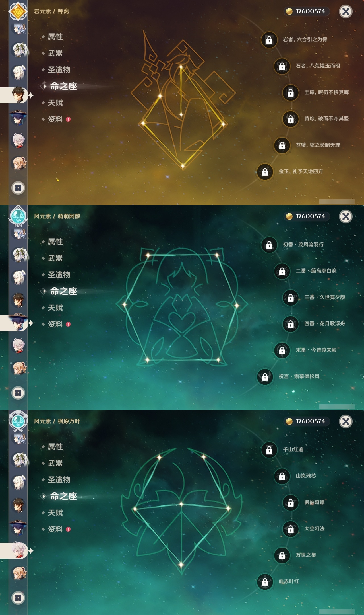Click lock icon beside 初番·茂风流羽行

(x=269, y=245)
